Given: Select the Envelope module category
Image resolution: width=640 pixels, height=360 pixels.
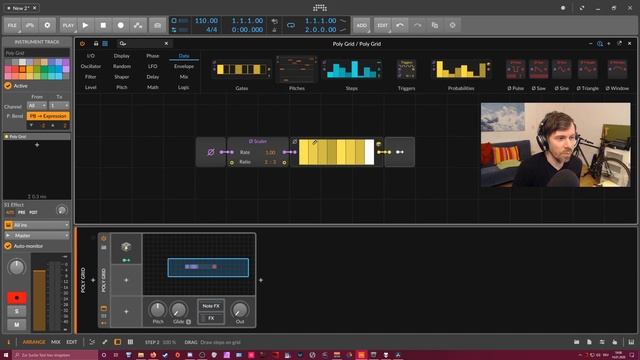Looking at the screenshot, I should point(184,66).
